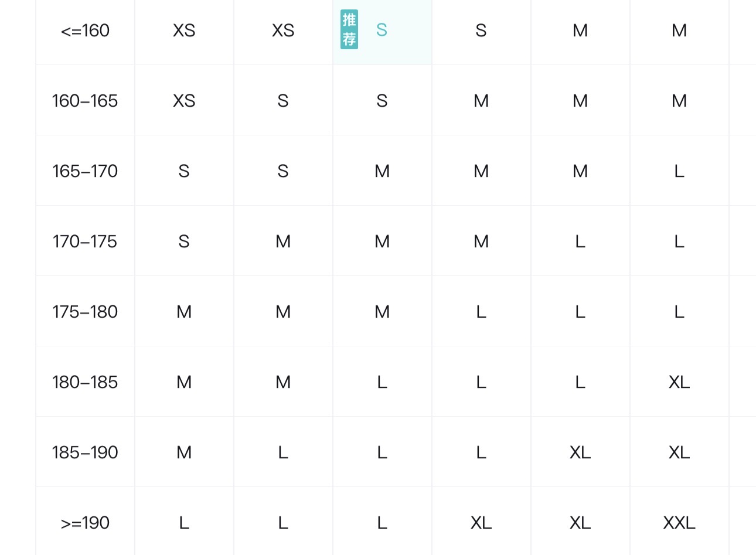Click the only M in the 185–190 row
The image size is (756, 555).
[184, 452]
